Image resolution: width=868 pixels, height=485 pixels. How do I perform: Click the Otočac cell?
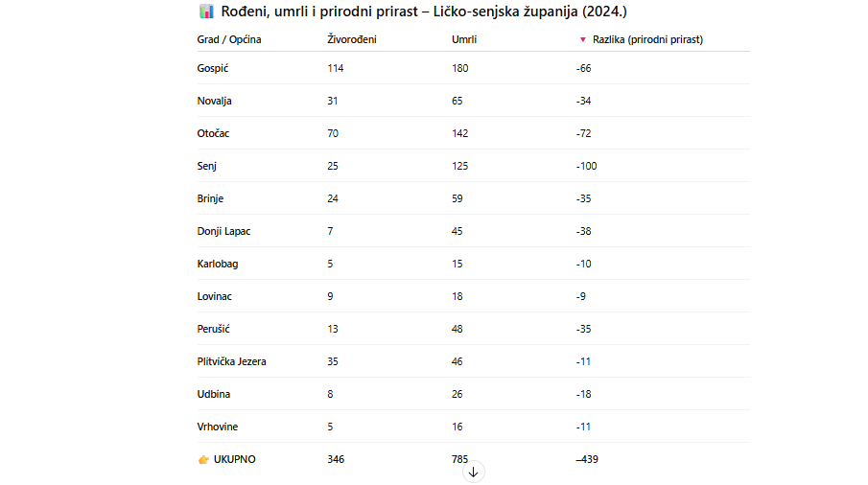click(x=213, y=133)
